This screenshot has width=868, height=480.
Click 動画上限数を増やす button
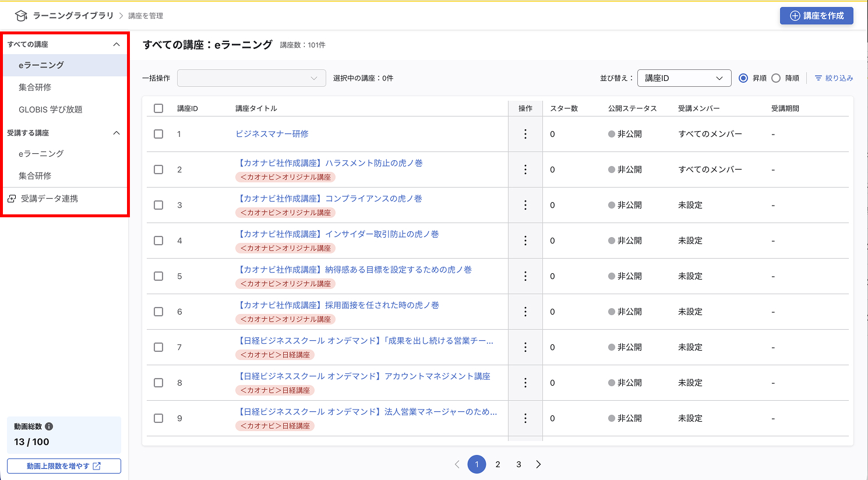(64, 466)
